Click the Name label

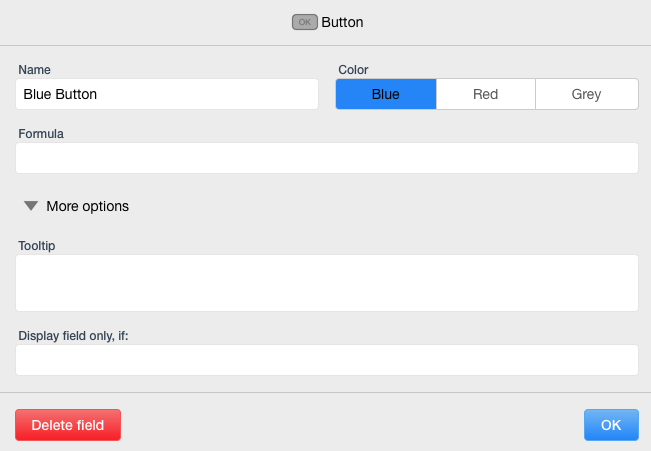pos(34,70)
